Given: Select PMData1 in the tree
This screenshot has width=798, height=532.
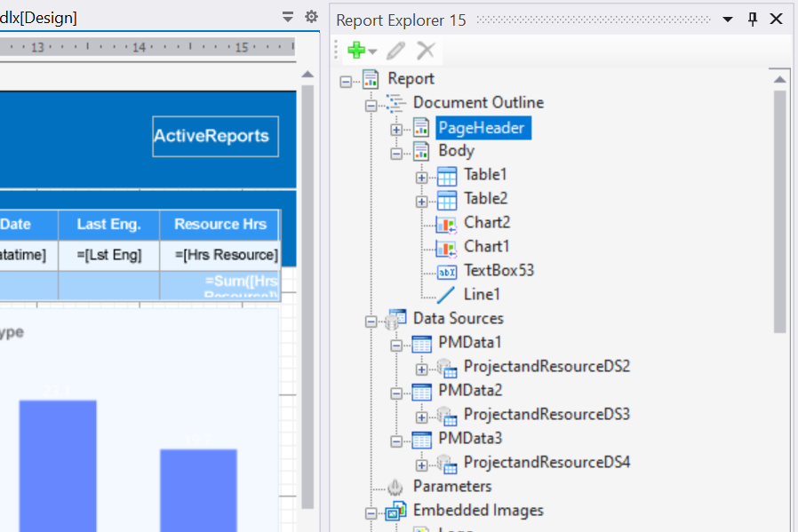Looking at the screenshot, I should pyautogui.click(x=470, y=342).
